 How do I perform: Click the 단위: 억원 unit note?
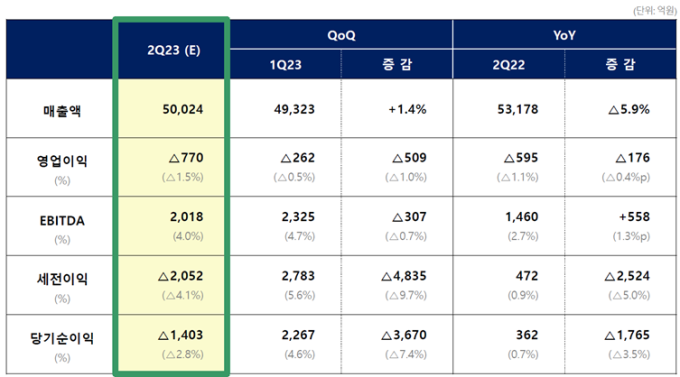pyautogui.click(x=655, y=10)
